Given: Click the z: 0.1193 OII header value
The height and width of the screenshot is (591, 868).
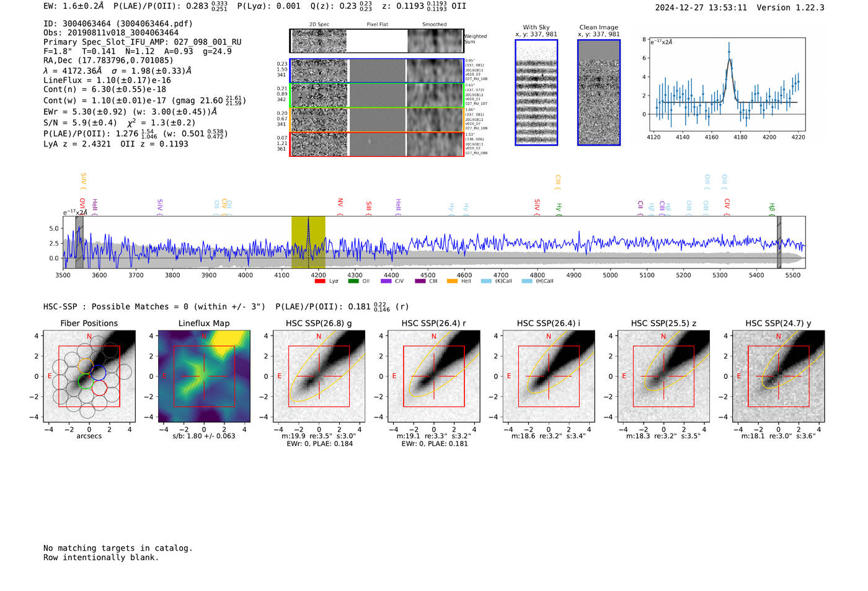Looking at the screenshot, I should 424,6.
